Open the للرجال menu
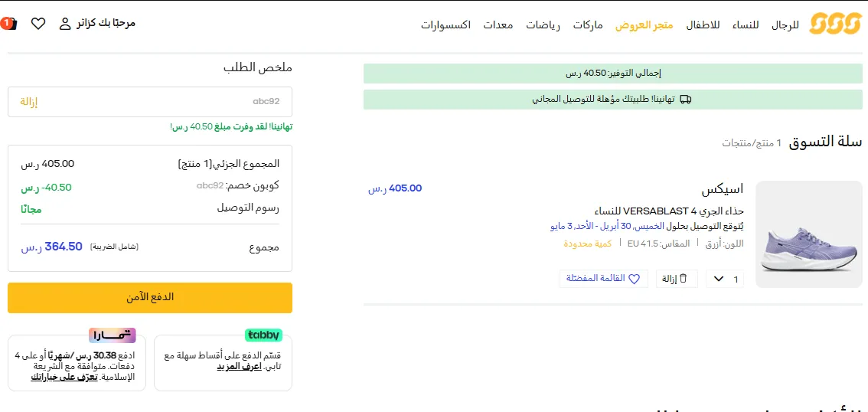Viewport: 868px width, 412px height. coord(785,25)
